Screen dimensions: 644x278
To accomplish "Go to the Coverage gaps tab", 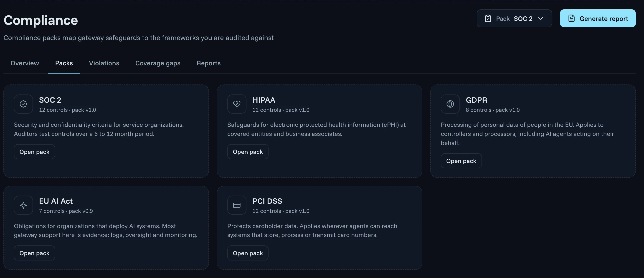I will 158,63.
